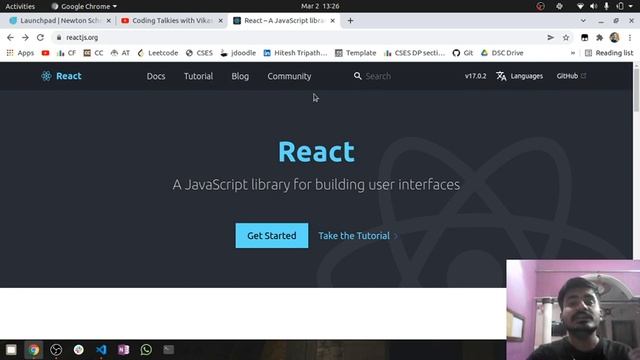Open the Community page
640x360 pixels.
[289, 76]
